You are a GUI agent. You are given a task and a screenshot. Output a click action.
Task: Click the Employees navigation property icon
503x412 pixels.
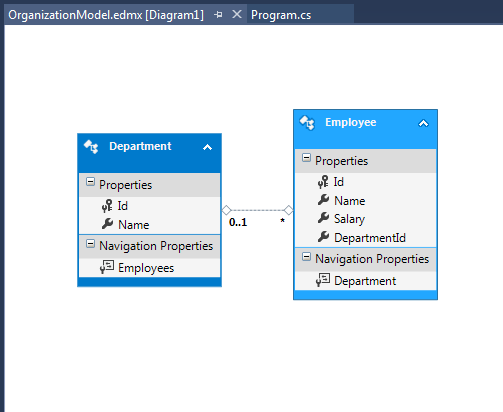pos(107,267)
